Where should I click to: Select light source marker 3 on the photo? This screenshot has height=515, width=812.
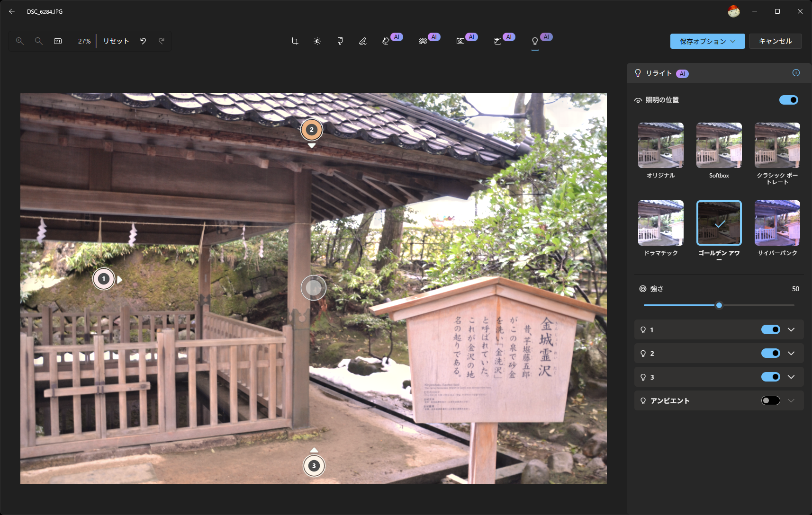[x=314, y=466]
